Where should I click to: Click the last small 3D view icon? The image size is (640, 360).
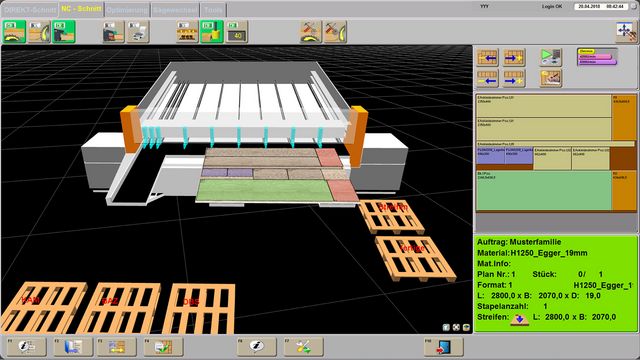click(466, 327)
